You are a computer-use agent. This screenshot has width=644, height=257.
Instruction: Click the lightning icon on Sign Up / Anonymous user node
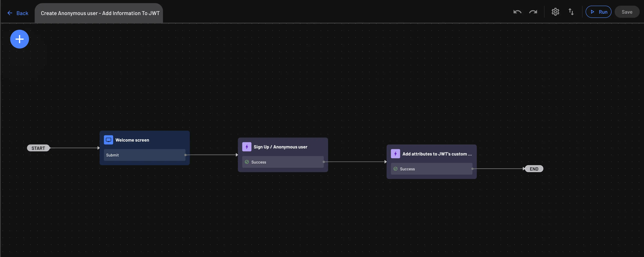point(247,147)
